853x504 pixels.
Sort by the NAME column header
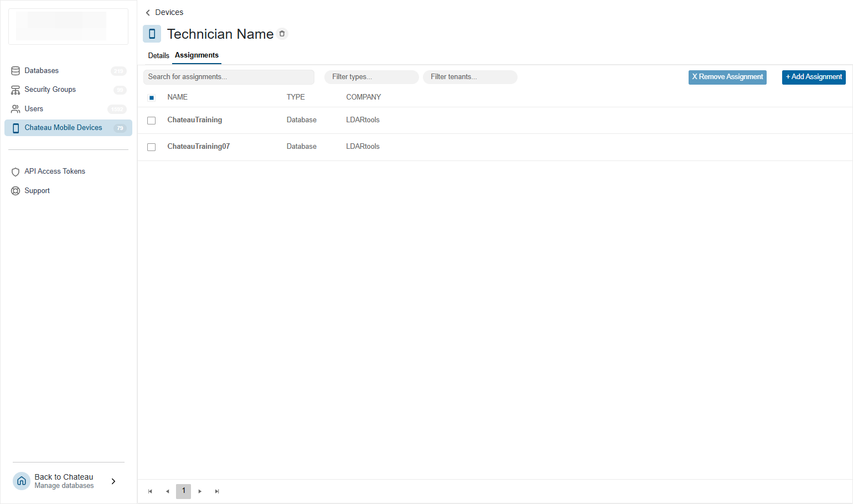[x=178, y=97]
